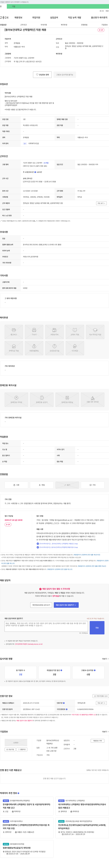
Task: Open the 실업급여 menu
Action: 54,18
